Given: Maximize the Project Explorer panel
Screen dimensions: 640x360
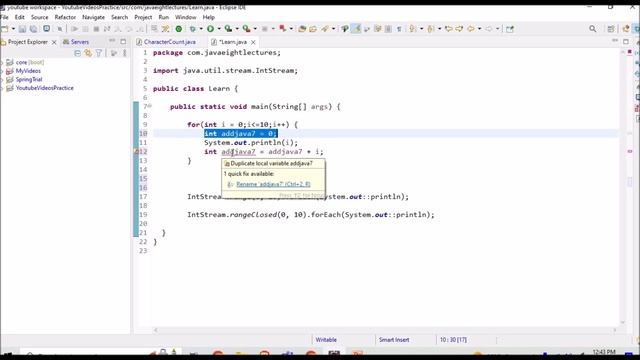Looking at the screenshot, I should pos(123,41).
